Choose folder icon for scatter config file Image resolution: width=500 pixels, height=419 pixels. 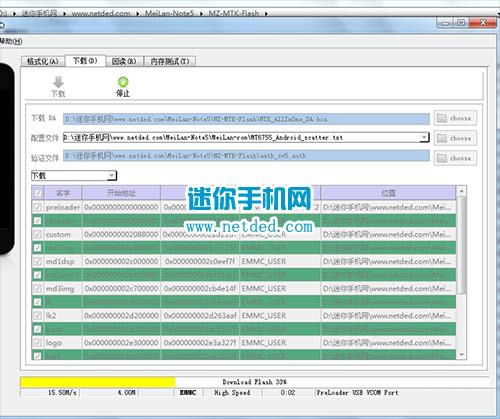point(442,138)
